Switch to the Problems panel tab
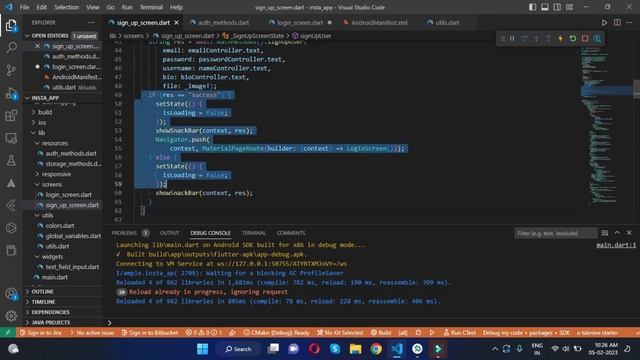Viewport: 640px width, 360px height. click(x=124, y=233)
